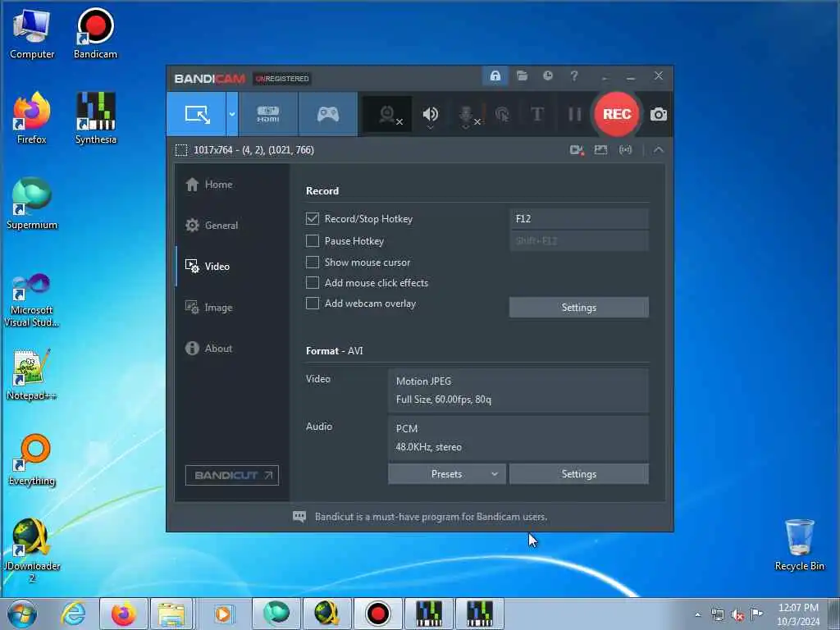840x630 pixels.
Task: Click the Recycle Bin desktop icon
Action: 799,545
